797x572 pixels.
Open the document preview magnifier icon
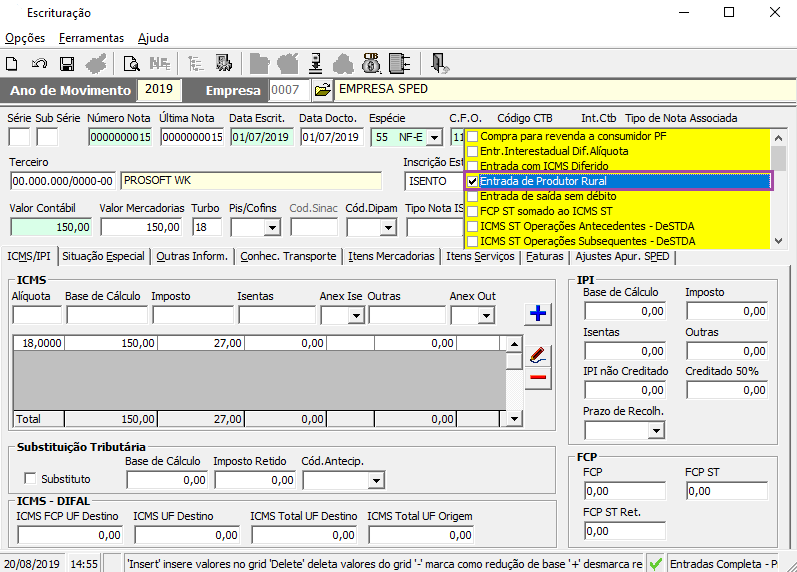(132, 64)
